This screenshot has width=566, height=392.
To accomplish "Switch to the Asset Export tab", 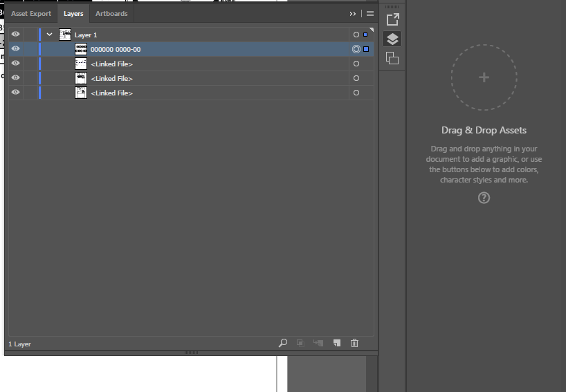I will tap(31, 14).
